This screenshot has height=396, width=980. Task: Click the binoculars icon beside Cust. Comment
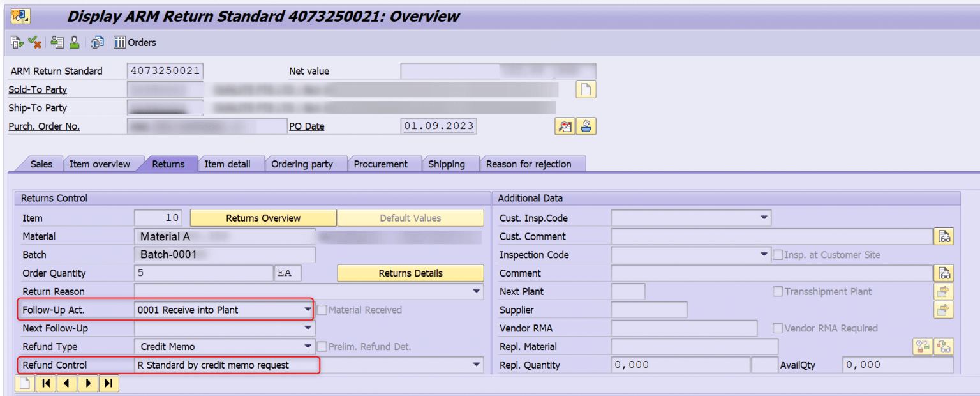(x=944, y=236)
